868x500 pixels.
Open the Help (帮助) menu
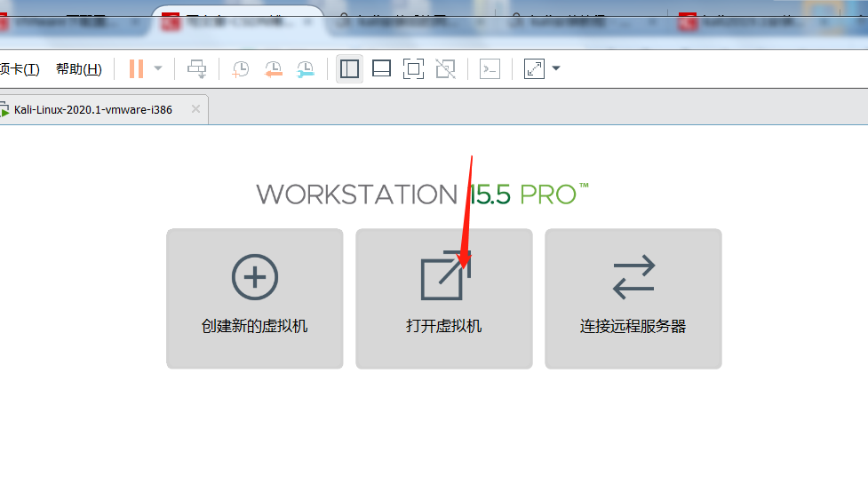pos(79,69)
